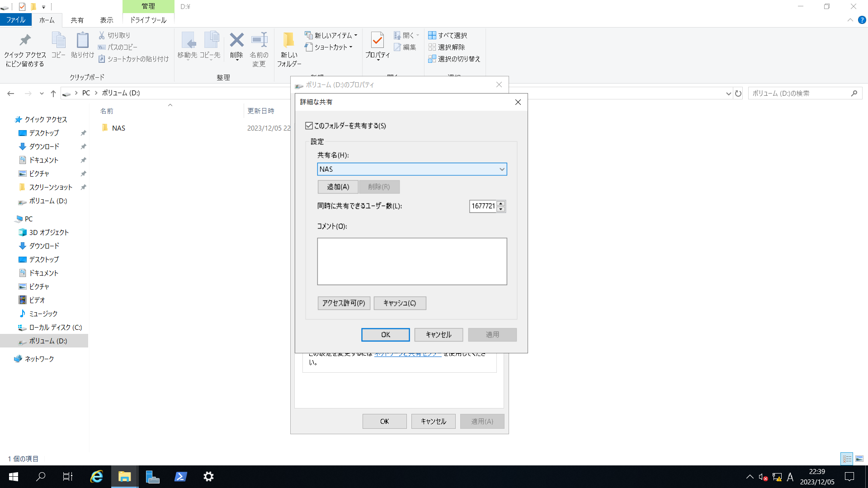Click the New Folder (新しいフォルダー) icon
Screen dimensions: 868x488
click(288, 49)
